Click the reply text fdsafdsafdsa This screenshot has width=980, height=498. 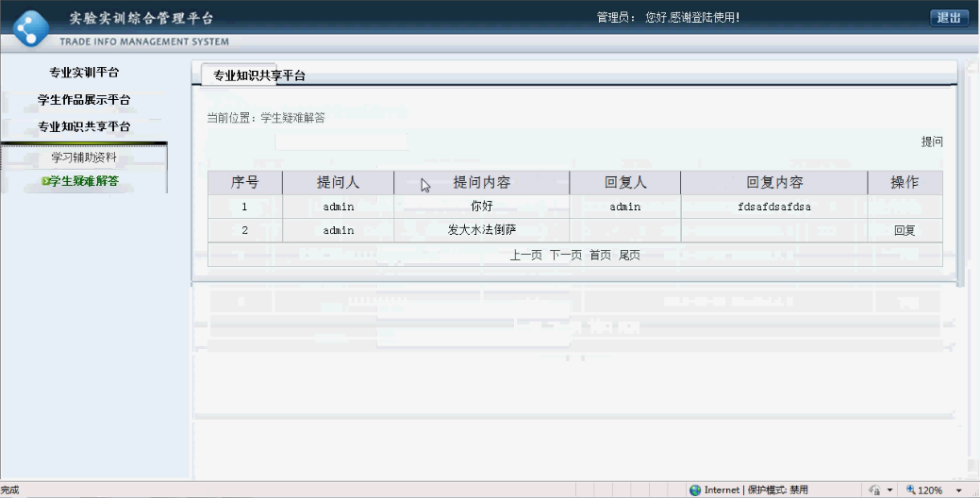pyautogui.click(x=774, y=207)
